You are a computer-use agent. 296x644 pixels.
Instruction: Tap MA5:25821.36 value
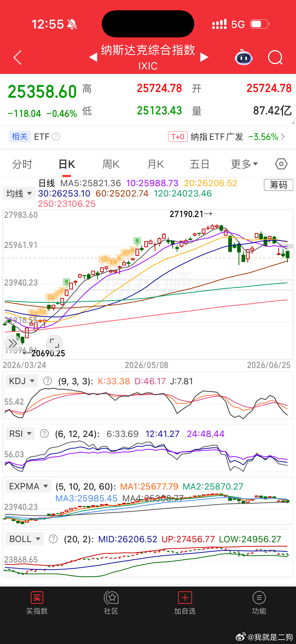click(91, 183)
